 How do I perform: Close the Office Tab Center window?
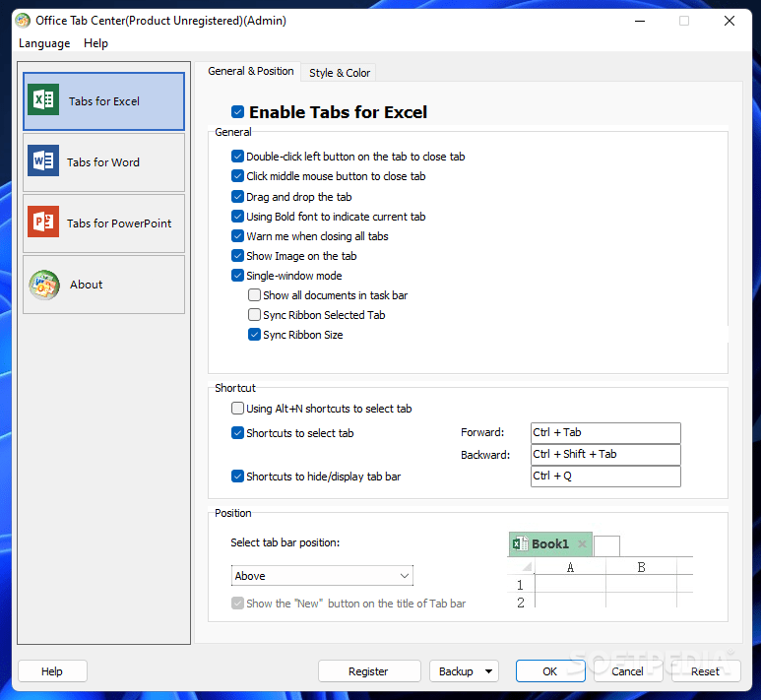(729, 21)
